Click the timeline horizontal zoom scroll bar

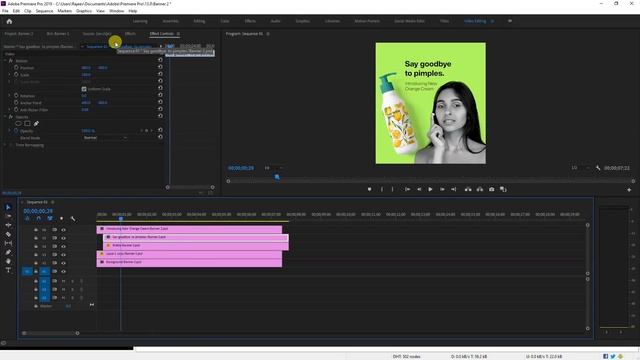(x=51, y=333)
